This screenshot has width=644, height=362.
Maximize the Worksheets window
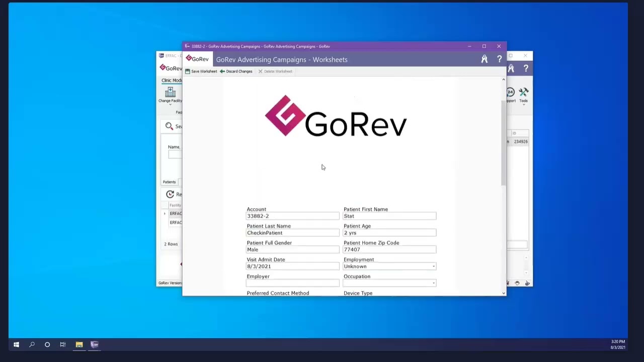pyautogui.click(x=484, y=46)
